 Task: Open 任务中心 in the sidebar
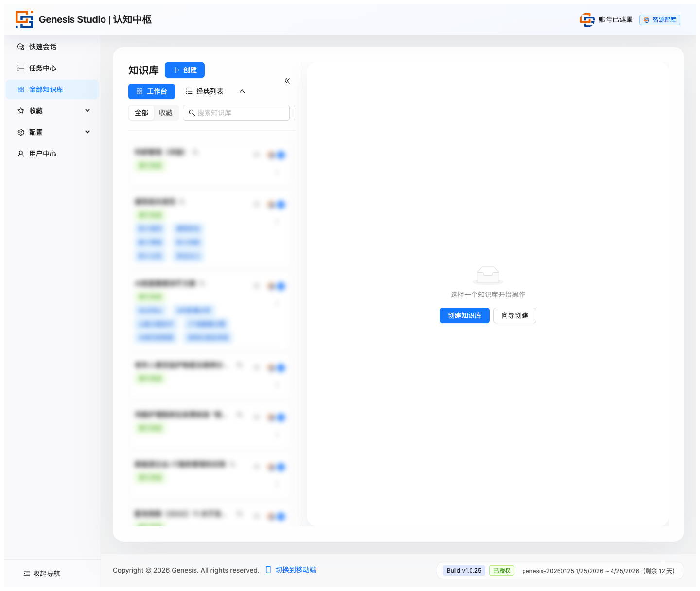(x=43, y=68)
